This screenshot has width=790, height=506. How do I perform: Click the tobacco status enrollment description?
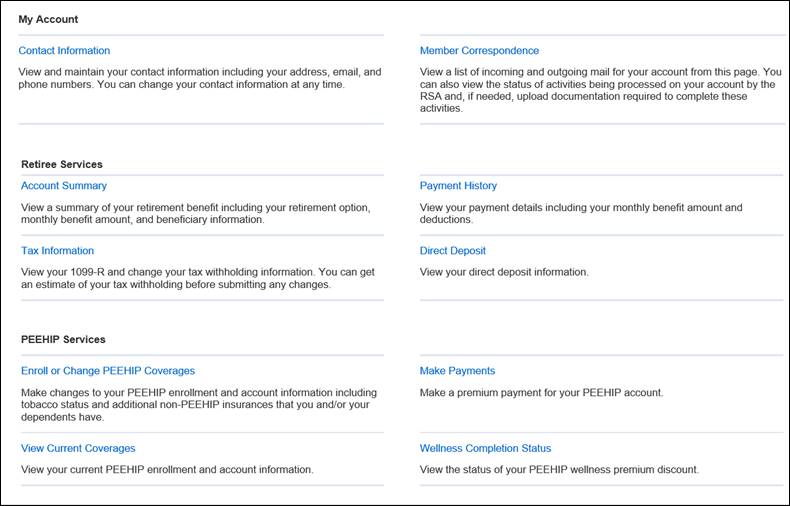click(199, 405)
